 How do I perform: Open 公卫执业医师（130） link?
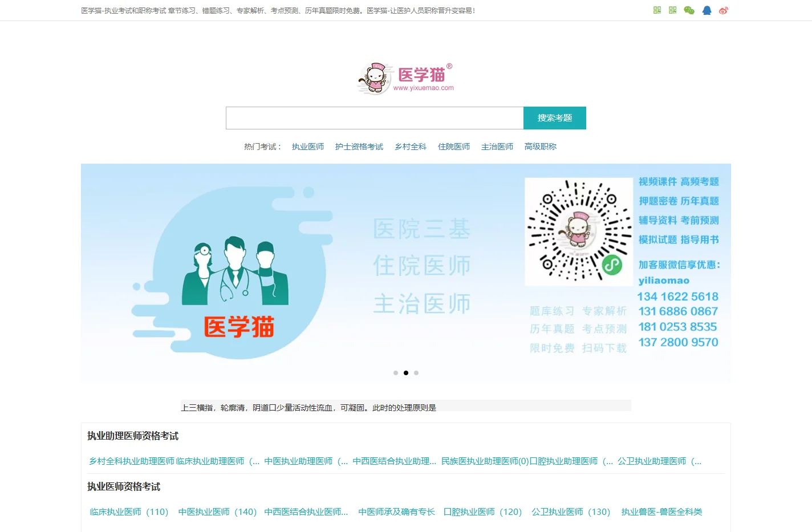(x=571, y=512)
